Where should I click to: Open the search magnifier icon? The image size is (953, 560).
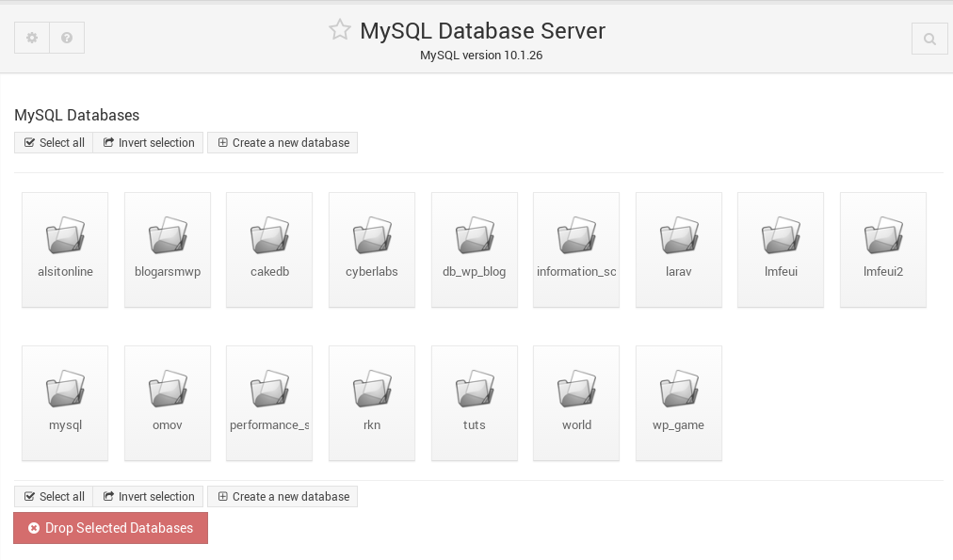(929, 39)
